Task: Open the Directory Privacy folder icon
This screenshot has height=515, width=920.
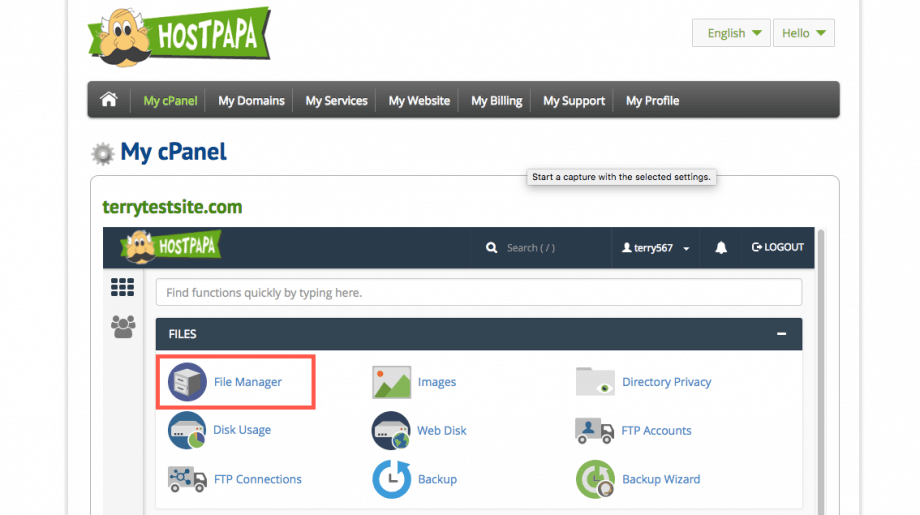Action: 595,382
